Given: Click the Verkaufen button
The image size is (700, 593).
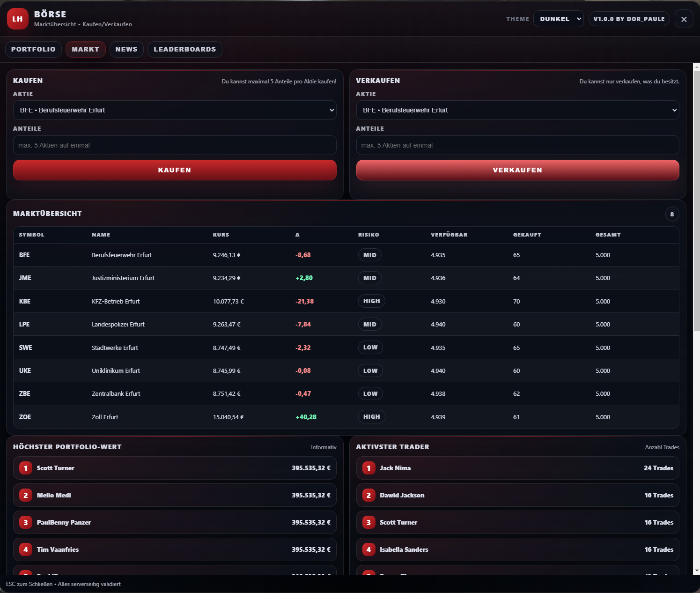Looking at the screenshot, I should tap(517, 170).
